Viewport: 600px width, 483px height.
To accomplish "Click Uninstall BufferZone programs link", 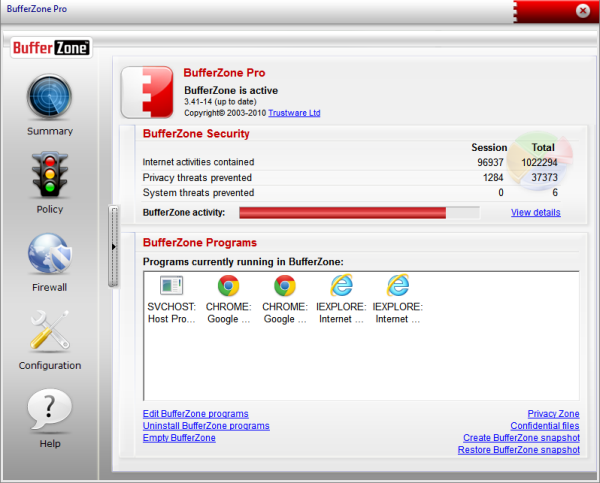I will (x=206, y=426).
